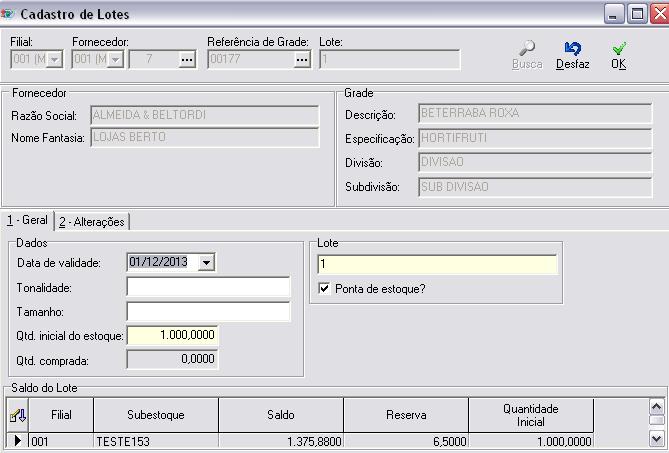Minimize the Cadastro de Lotes window
Viewport: 669px width, 453px height.
[x=614, y=14]
